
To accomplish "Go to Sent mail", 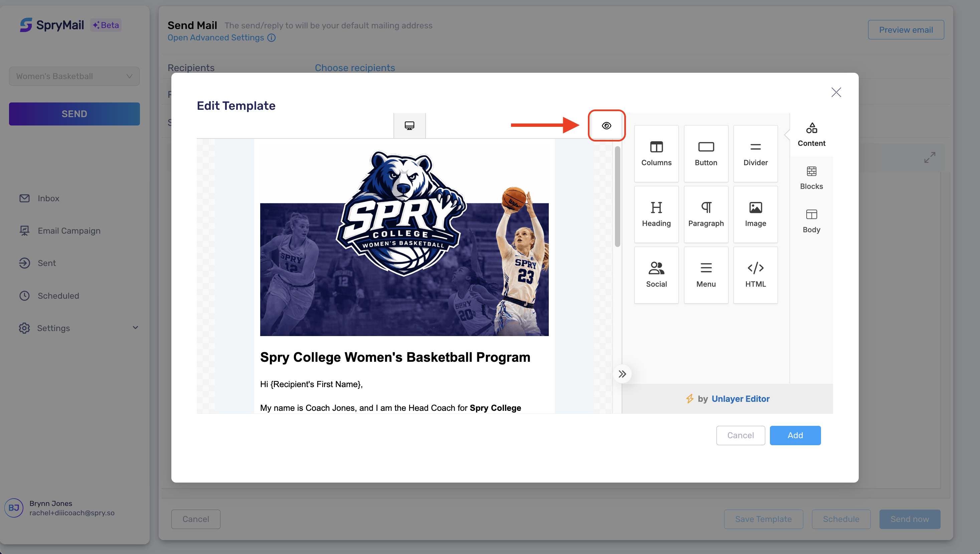I will (x=46, y=263).
